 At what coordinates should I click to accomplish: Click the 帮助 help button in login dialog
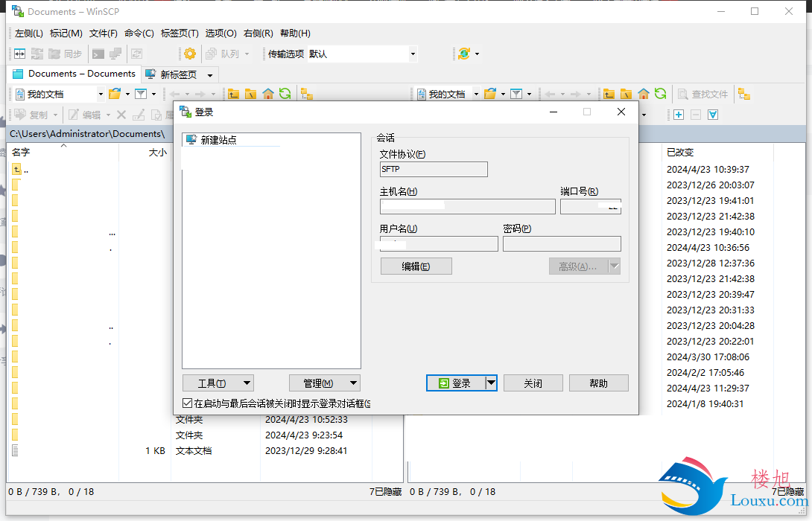(x=599, y=383)
